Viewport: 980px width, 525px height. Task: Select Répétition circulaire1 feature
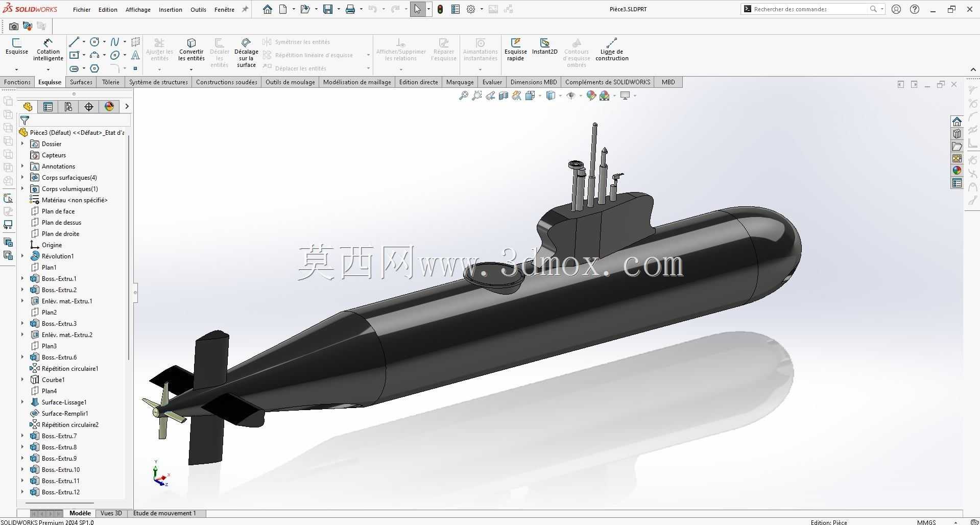pos(70,368)
